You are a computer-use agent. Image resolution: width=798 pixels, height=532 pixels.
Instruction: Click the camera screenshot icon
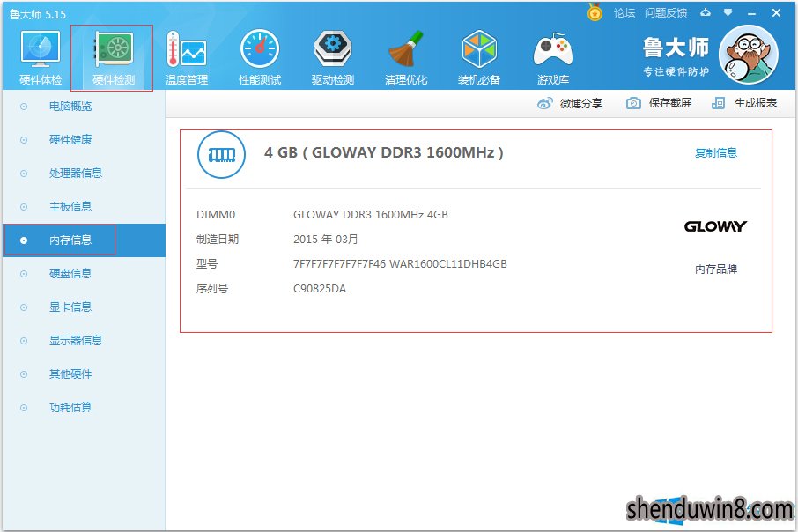point(633,103)
